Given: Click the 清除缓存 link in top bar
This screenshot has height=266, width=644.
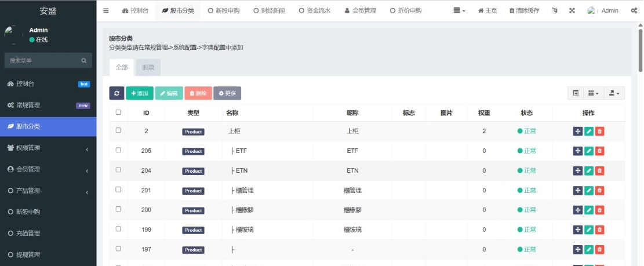Looking at the screenshot, I should (x=524, y=10).
